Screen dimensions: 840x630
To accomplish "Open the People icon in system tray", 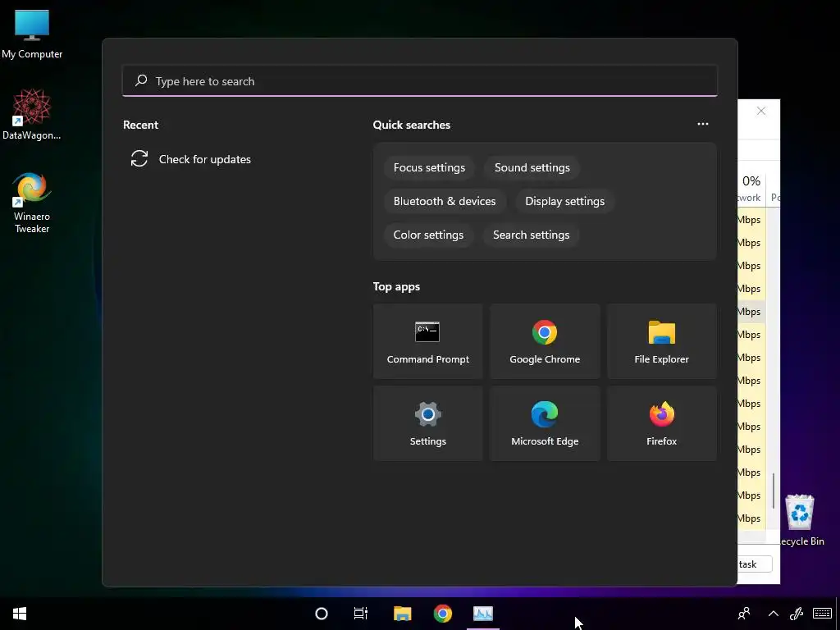I will pyautogui.click(x=744, y=614).
